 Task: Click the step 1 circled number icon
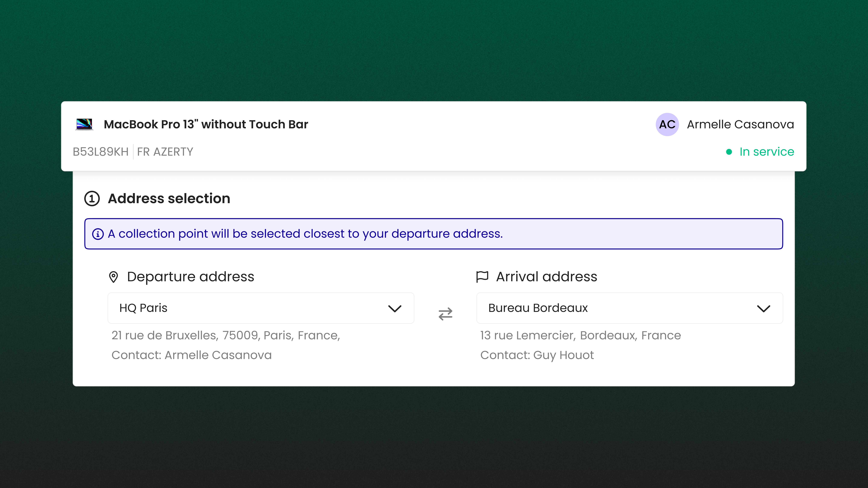click(92, 198)
